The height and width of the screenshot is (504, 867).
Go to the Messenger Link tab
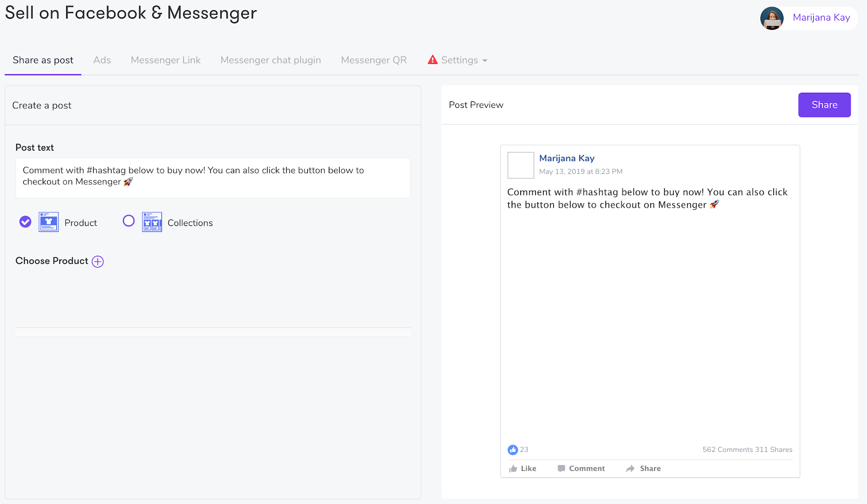[166, 60]
